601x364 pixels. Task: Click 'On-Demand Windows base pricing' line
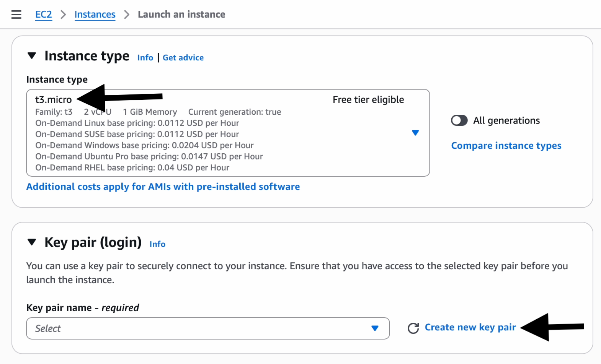(144, 145)
